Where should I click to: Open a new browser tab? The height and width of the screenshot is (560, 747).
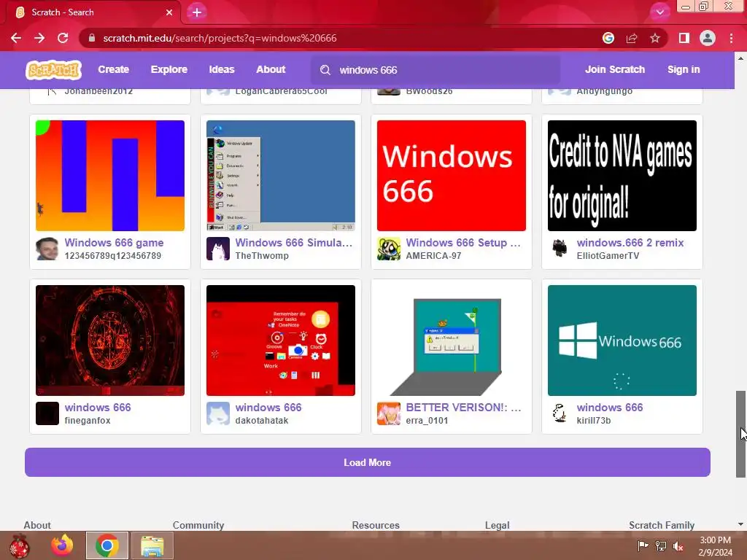[197, 12]
